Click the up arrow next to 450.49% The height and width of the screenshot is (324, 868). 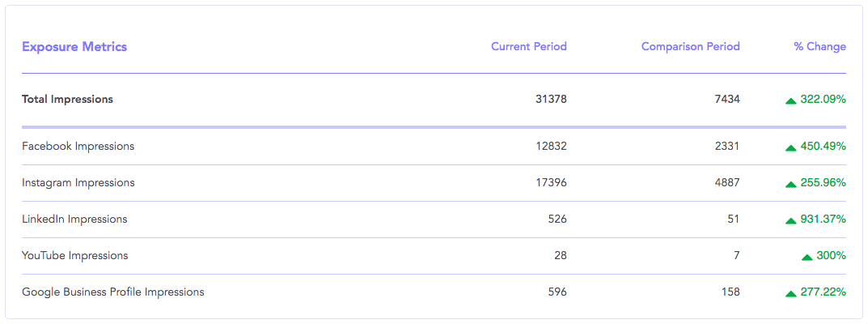tap(790, 148)
